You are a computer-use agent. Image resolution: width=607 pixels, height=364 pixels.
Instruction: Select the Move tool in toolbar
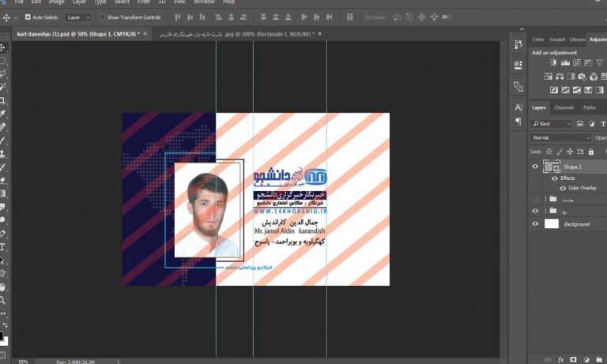coord(2,47)
